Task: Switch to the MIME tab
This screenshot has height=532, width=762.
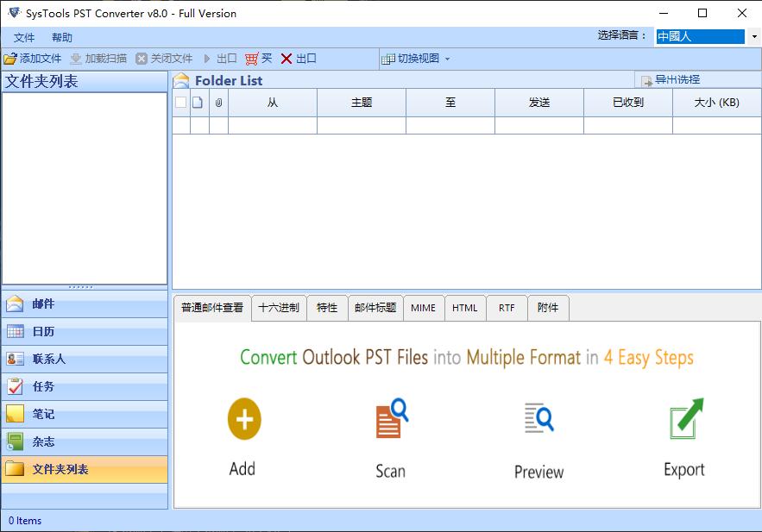Action: (x=423, y=308)
